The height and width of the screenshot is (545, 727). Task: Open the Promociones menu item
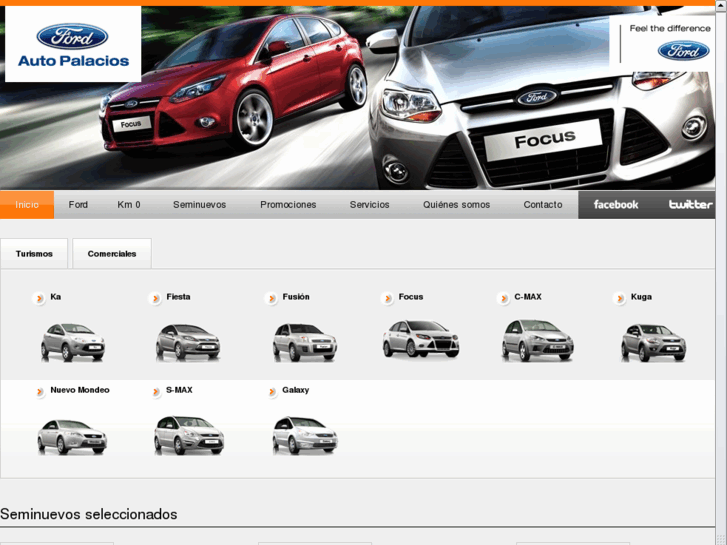288,205
